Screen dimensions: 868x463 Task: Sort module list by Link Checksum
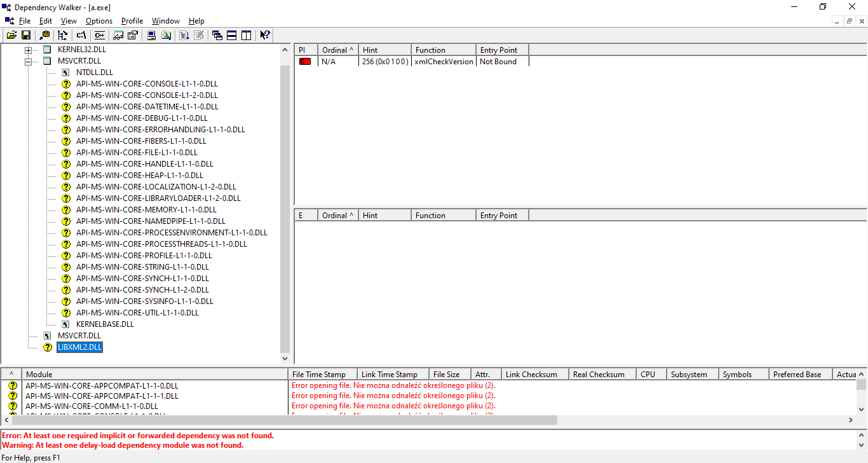click(534, 375)
